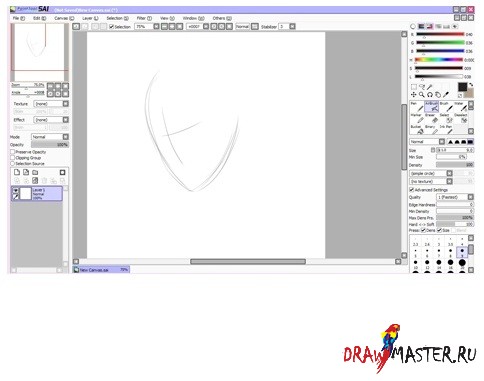Expand the Texture dropdown

point(51,104)
